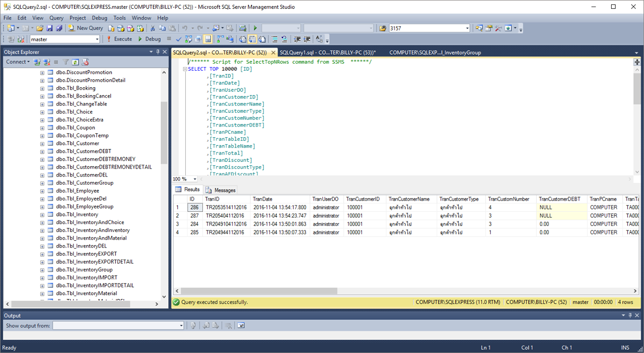Click the Execute button
This screenshot has width=644, height=353.
click(119, 39)
